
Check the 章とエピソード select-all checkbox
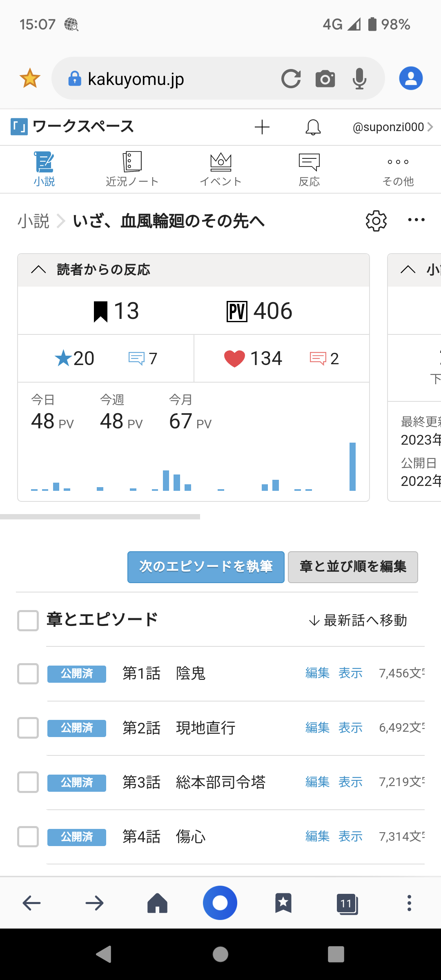pos(28,621)
